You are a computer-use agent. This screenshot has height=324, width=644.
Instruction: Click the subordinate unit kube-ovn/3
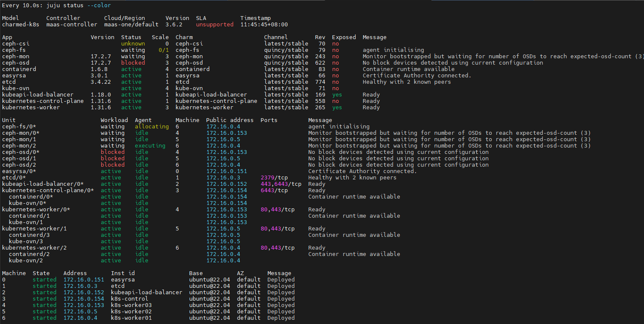click(26, 241)
